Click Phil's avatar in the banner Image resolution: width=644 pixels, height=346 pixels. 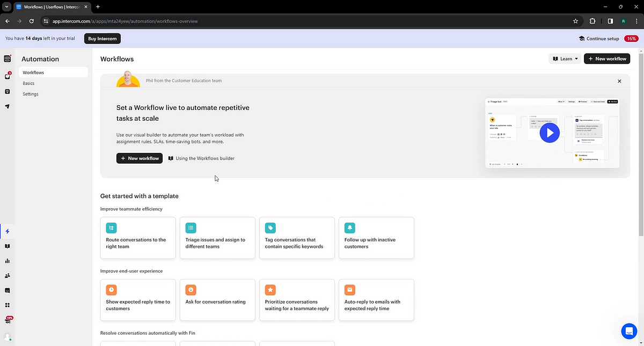[128, 79]
